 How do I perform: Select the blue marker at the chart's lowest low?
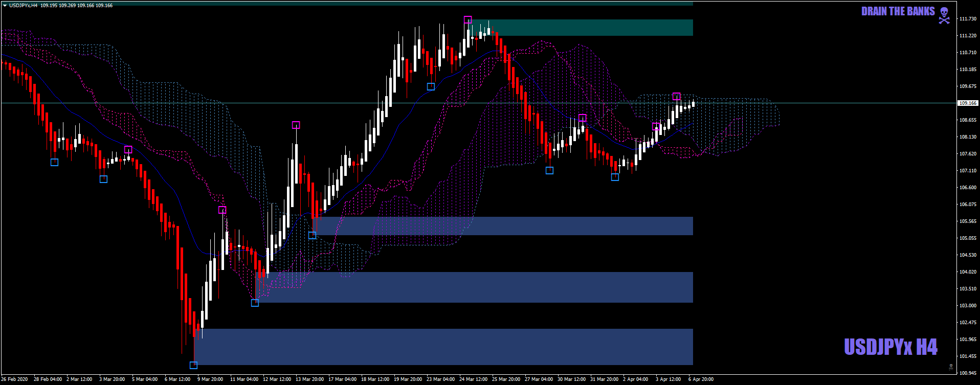tap(193, 365)
